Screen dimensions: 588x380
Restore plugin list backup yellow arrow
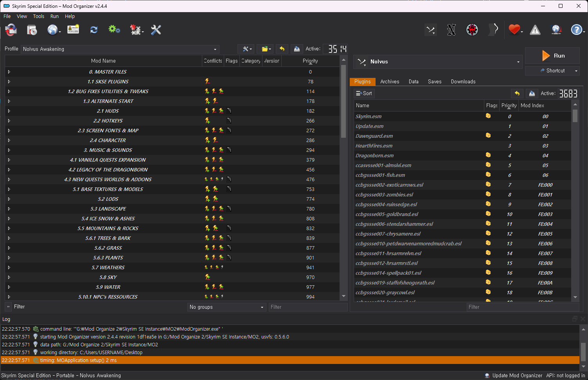click(517, 94)
